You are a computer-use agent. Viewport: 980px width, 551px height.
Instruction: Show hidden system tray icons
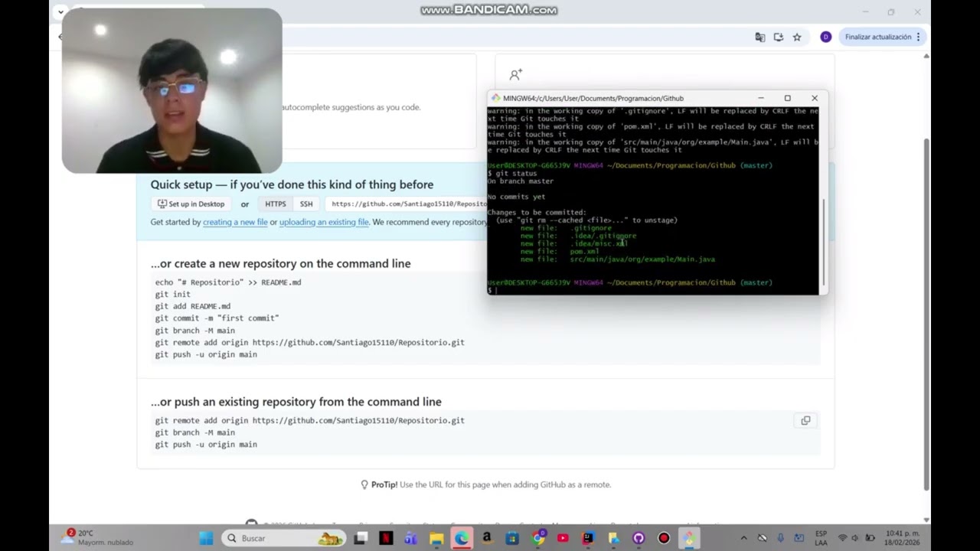click(x=743, y=538)
